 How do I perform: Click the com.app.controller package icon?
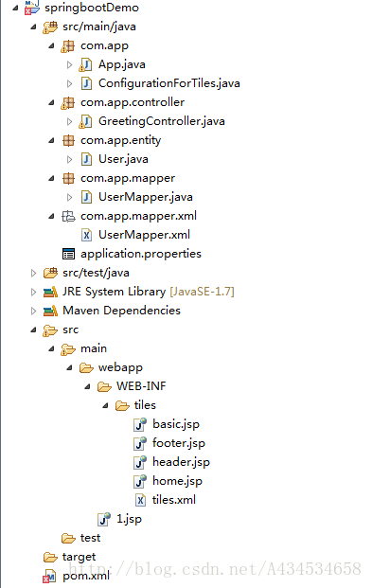coord(68,103)
